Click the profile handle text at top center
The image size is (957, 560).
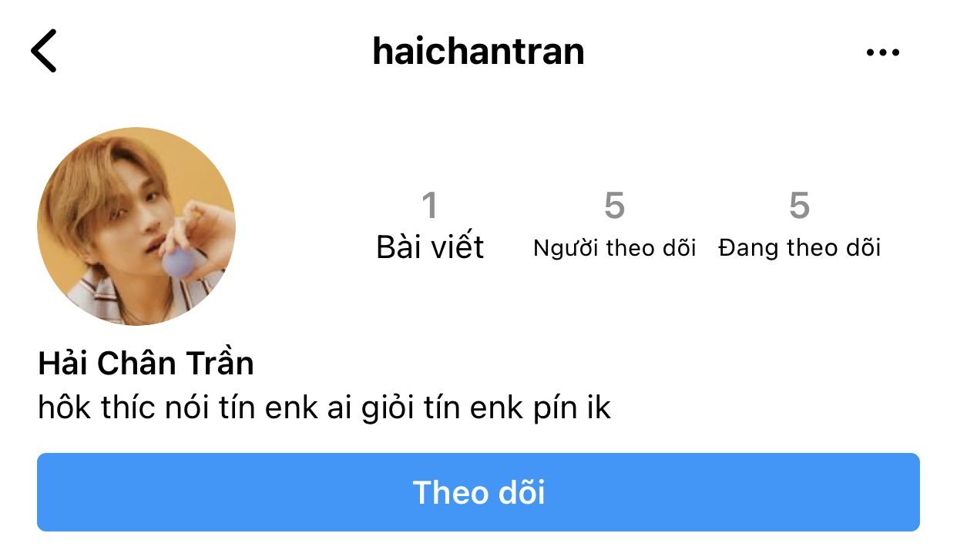pos(478,52)
